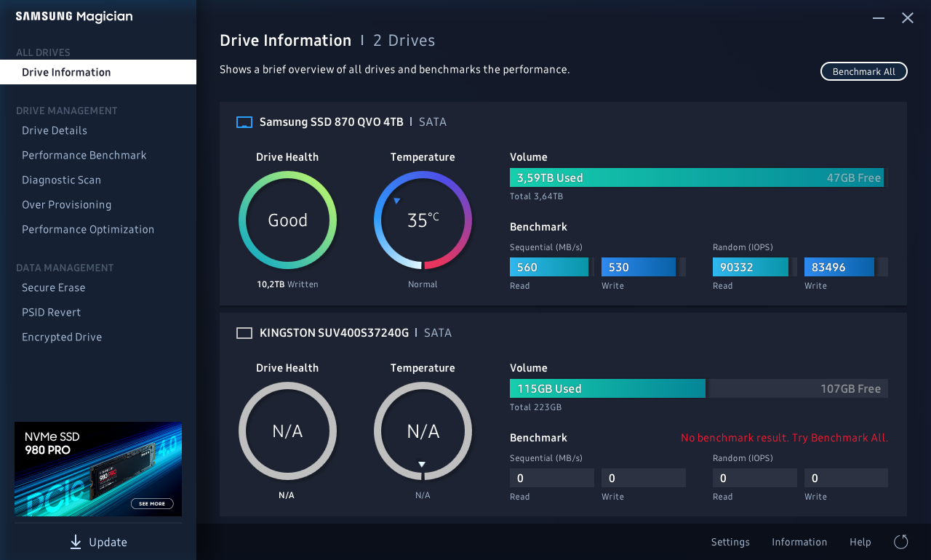Click the random write 83496 bar
Image resolution: width=931 pixels, height=560 pixels.
point(846,267)
